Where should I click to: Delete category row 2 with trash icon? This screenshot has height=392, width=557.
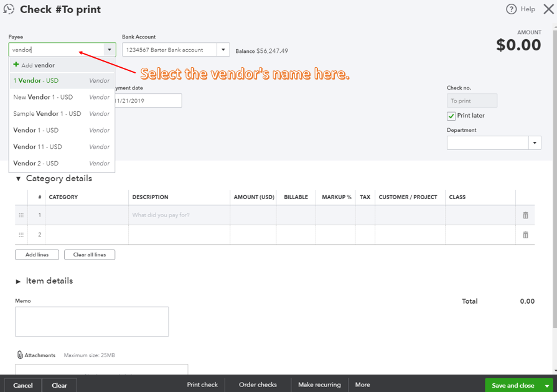525,235
